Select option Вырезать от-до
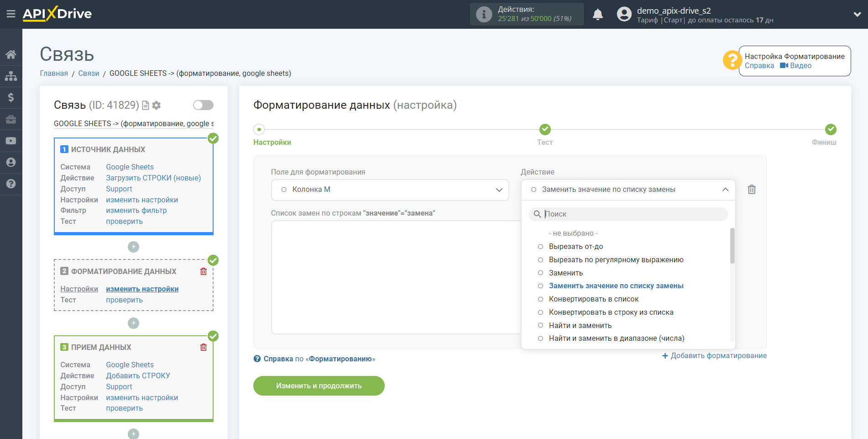 coord(576,247)
